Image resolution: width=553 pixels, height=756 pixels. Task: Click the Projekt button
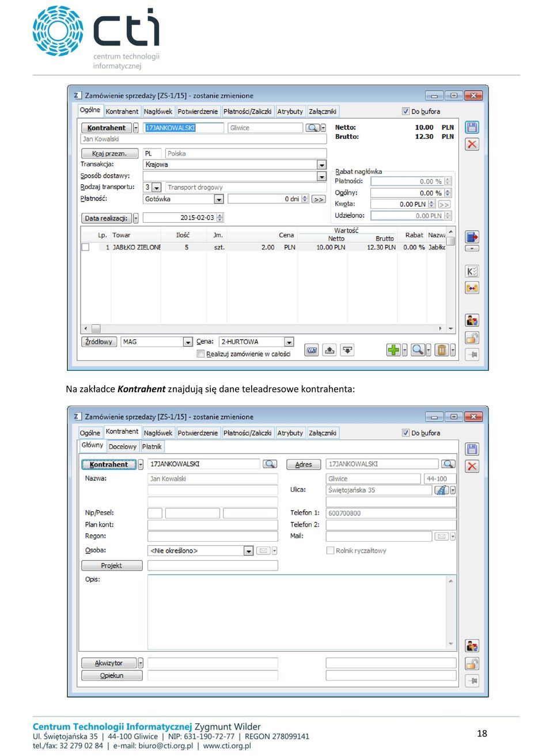tap(112, 565)
